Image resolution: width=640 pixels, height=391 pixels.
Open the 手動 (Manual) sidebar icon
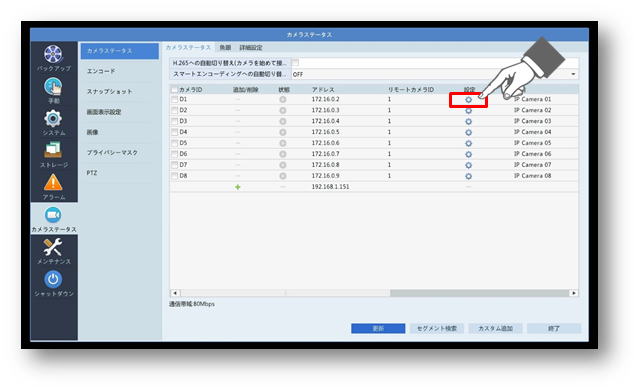tap(53, 87)
